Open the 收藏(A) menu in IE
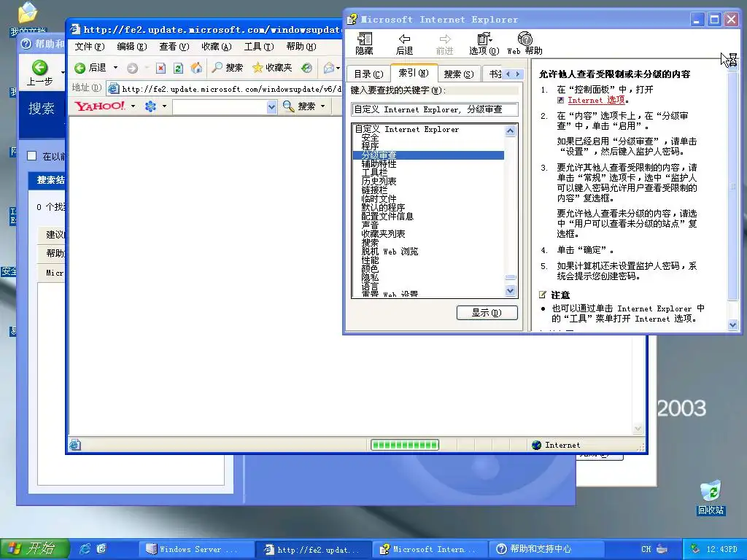Image resolution: width=747 pixels, height=560 pixels. click(217, 47)
